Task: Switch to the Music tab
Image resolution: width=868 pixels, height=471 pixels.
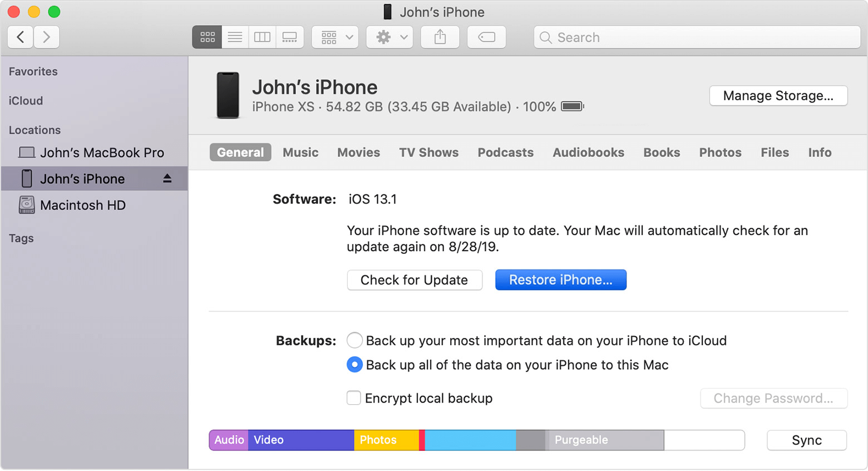Action: 300,152
